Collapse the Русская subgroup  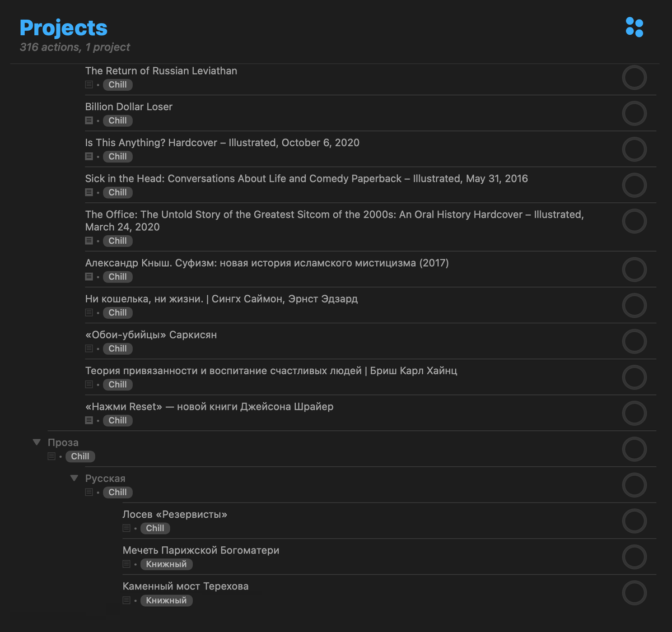click(74, 478)
